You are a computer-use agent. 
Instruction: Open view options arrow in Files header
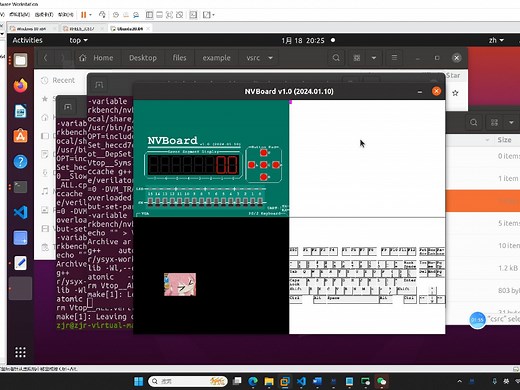pos(374,58)
